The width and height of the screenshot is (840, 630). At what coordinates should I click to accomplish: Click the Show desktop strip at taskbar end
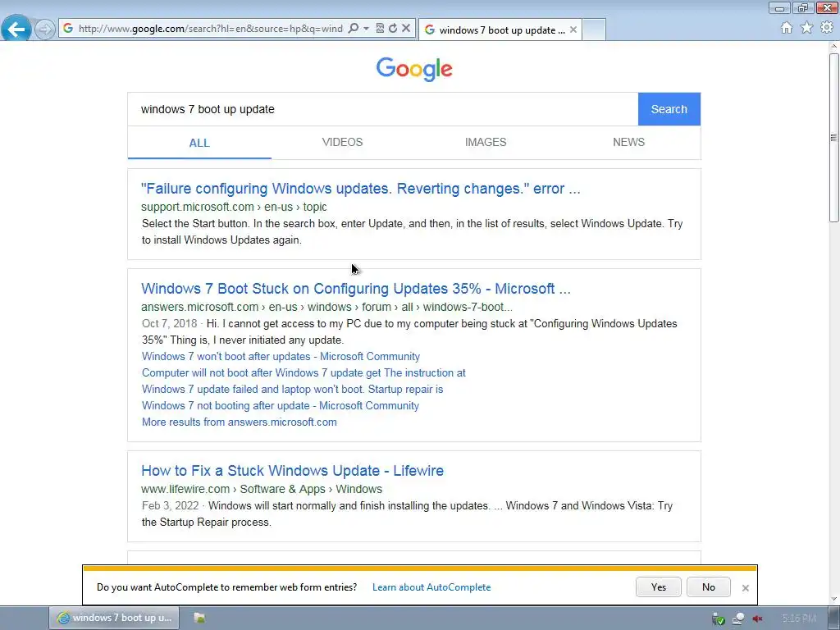point(834,619)
